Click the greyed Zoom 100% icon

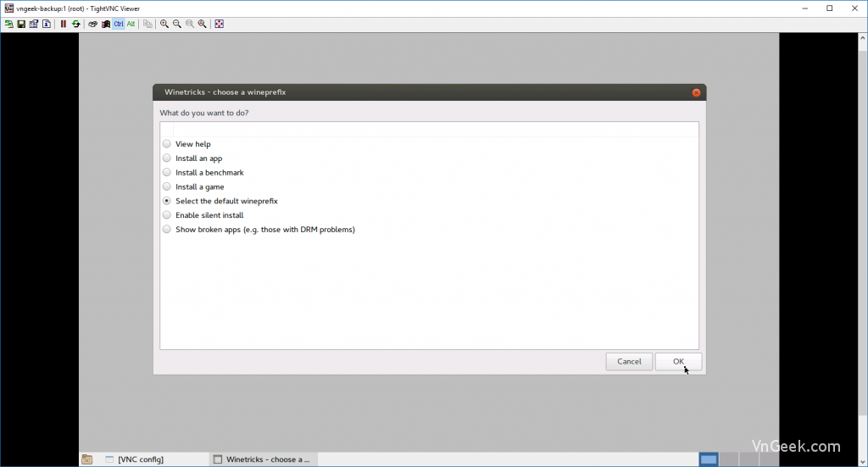(x=190, y=24)
